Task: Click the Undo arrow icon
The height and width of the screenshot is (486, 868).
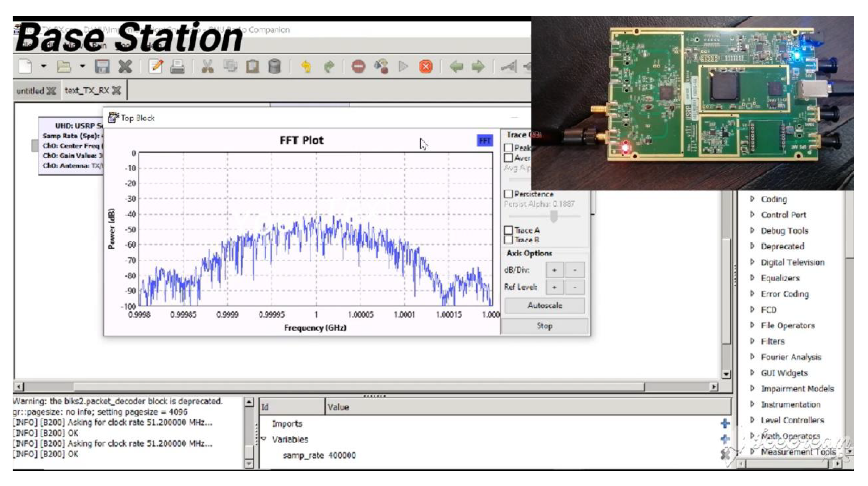Action: coord(306,66)
